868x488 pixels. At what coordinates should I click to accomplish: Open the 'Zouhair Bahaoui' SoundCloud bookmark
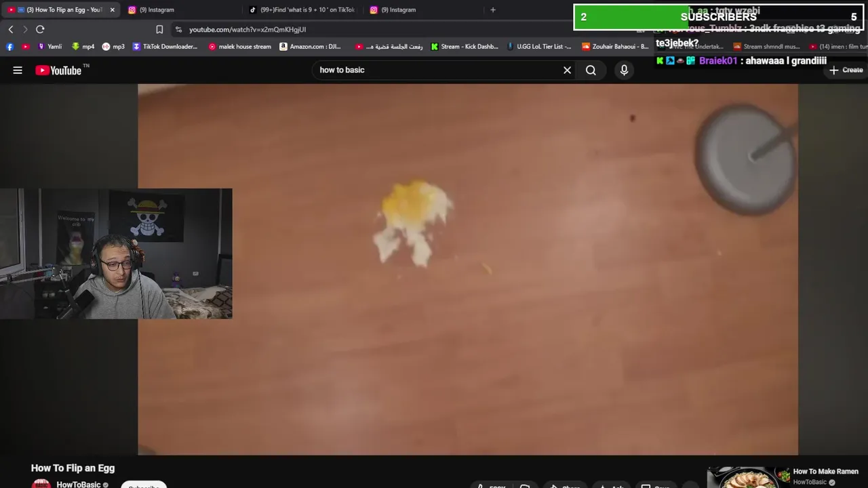615,47
